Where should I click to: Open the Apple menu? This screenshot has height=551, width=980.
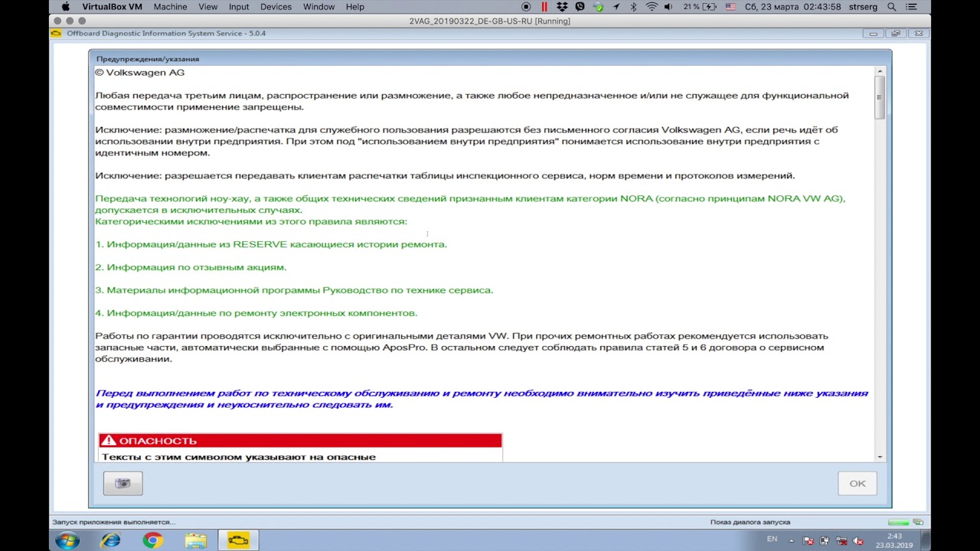[65, 7]
